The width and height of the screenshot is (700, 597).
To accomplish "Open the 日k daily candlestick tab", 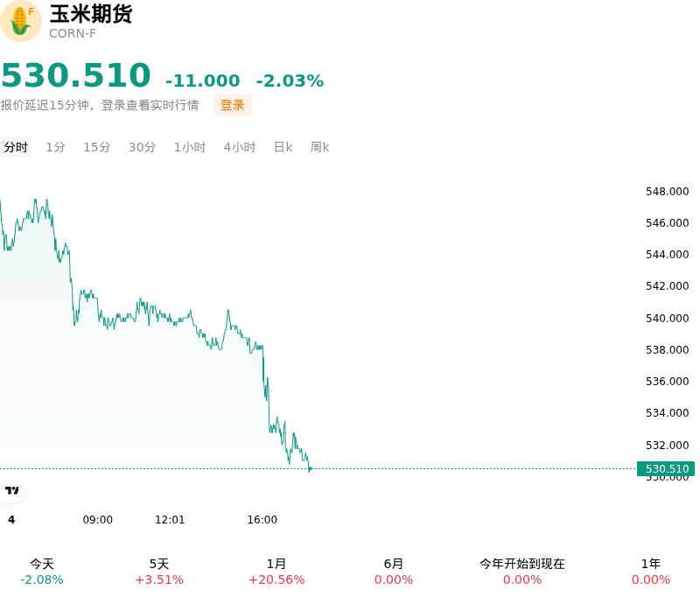I will pos(283,147).
